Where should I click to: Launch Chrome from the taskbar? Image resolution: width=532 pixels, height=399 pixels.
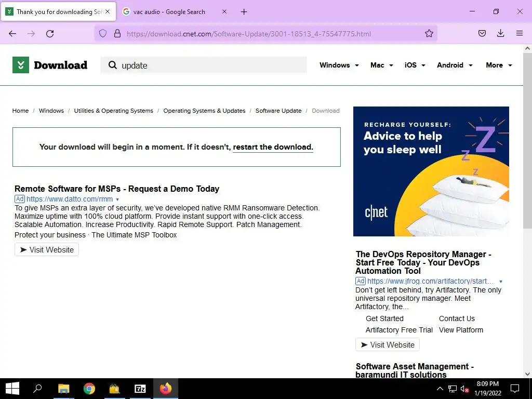coord(89,389)
